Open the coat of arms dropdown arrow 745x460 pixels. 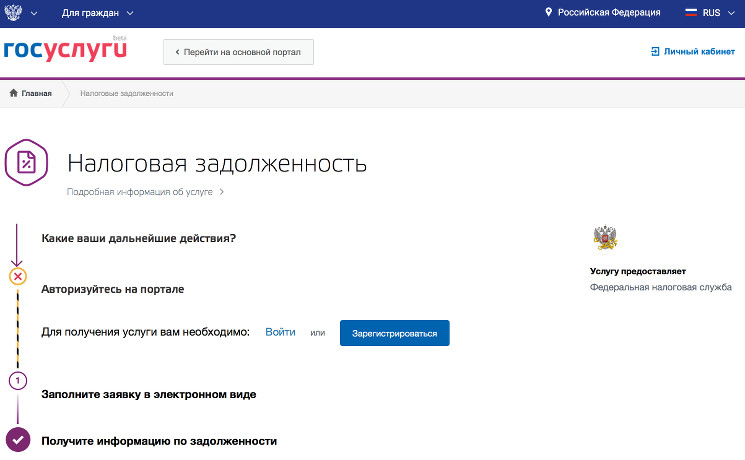(36, 14)
